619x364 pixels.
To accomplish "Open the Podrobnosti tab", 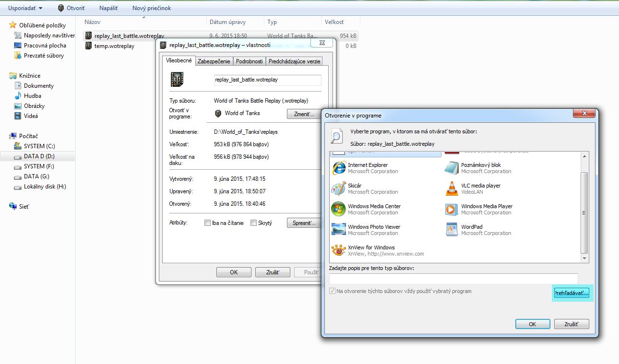I will click(250, 61).
